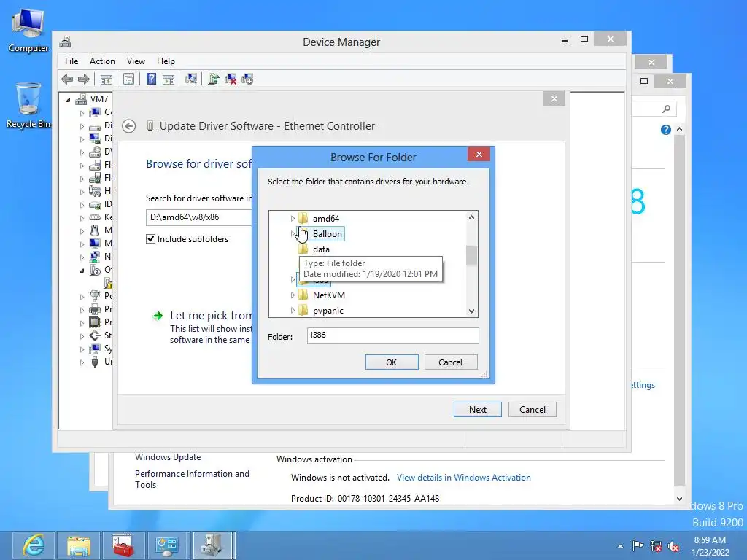Click back arrow in Update Driver Software wizard

[x=128, y=126]
